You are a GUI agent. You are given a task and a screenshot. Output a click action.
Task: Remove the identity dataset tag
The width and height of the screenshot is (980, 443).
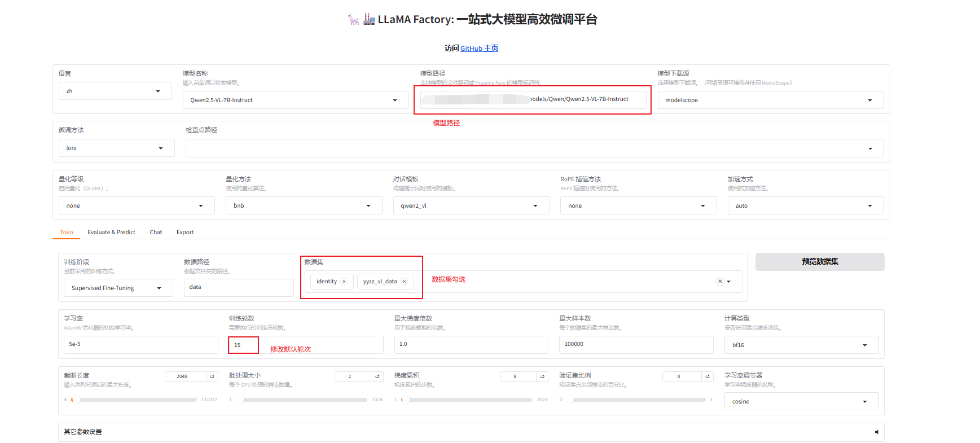coord(344,282)
